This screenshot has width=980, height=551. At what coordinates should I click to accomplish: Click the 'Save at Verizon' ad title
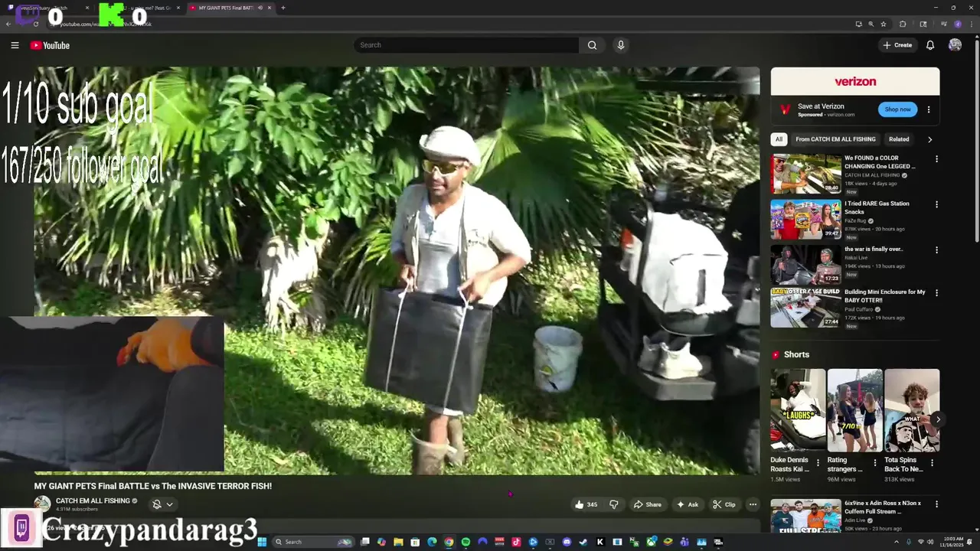coord(821,106)
